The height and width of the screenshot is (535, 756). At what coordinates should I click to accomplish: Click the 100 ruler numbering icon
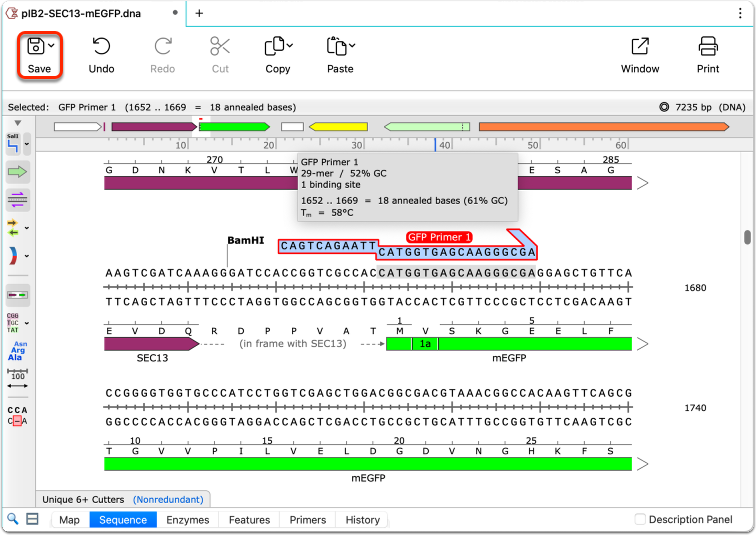18,374
